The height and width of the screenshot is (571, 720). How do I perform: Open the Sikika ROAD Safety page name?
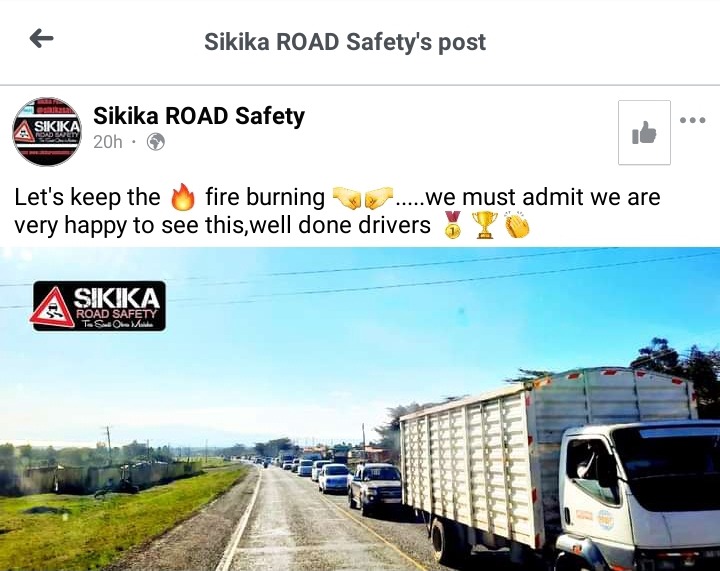coord(199,116)
